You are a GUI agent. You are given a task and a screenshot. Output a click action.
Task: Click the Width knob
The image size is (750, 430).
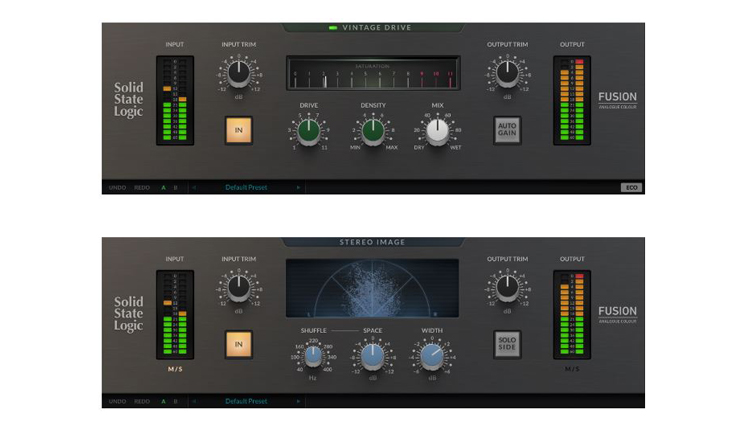click(433, 355)
